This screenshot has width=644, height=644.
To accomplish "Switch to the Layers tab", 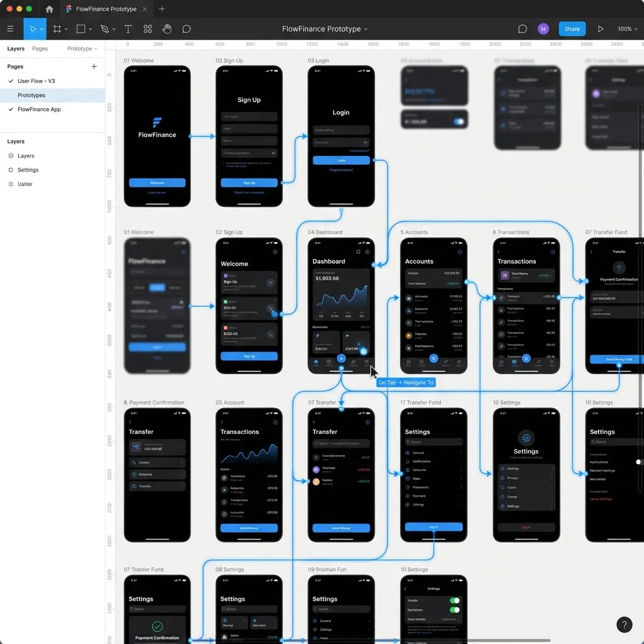I will click(x=16, y=48).
